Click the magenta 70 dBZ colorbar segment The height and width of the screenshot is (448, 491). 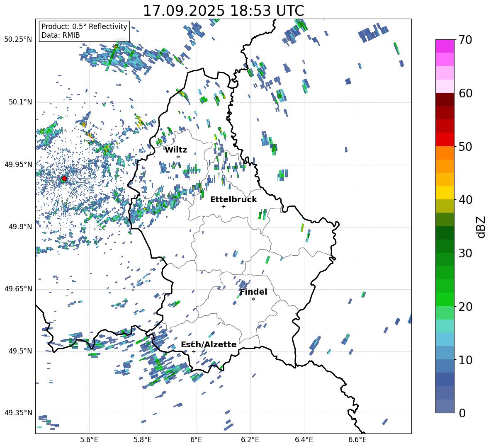(x=445, y=46)
